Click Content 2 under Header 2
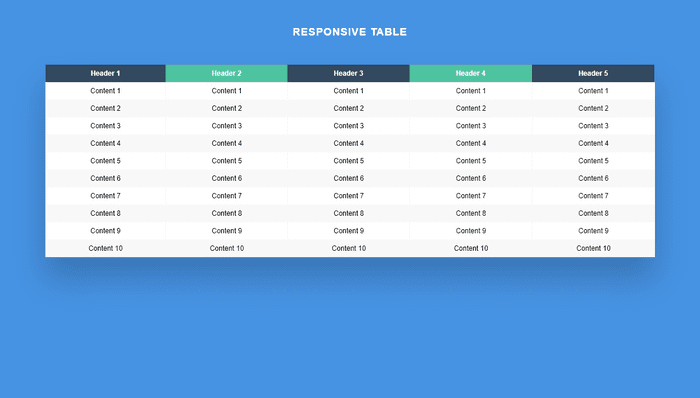This screenshot has width=700, height=398. point(227,108)
